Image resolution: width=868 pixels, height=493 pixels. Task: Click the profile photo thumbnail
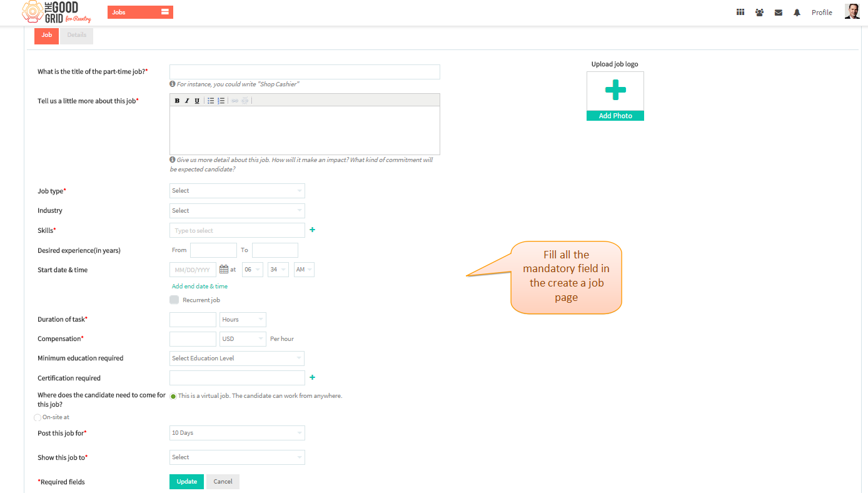pos(852,11)
